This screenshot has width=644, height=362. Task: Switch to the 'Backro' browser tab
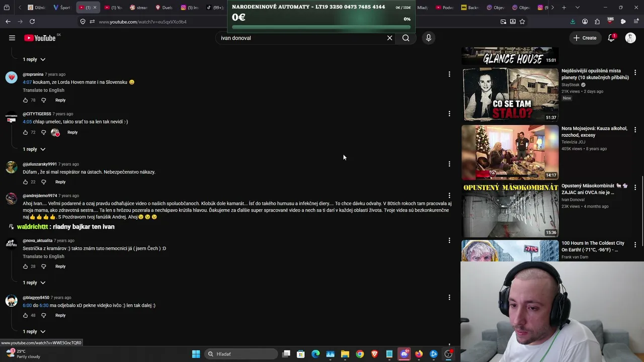pos(470,8)
